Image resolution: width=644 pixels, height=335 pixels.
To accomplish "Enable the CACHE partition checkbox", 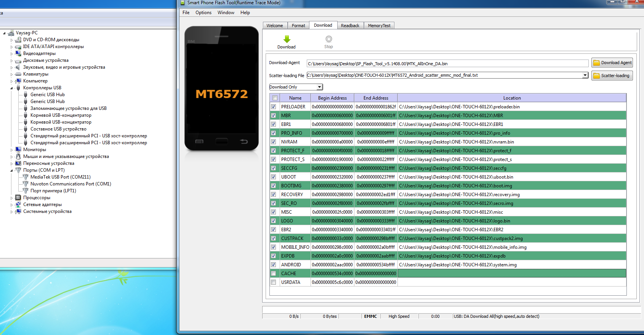I will click(273, 274).
